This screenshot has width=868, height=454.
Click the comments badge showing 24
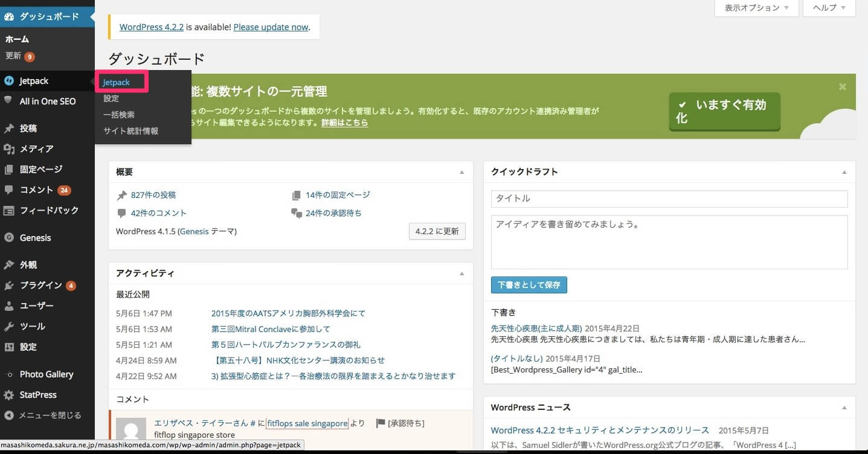click(x=64, y=190)
